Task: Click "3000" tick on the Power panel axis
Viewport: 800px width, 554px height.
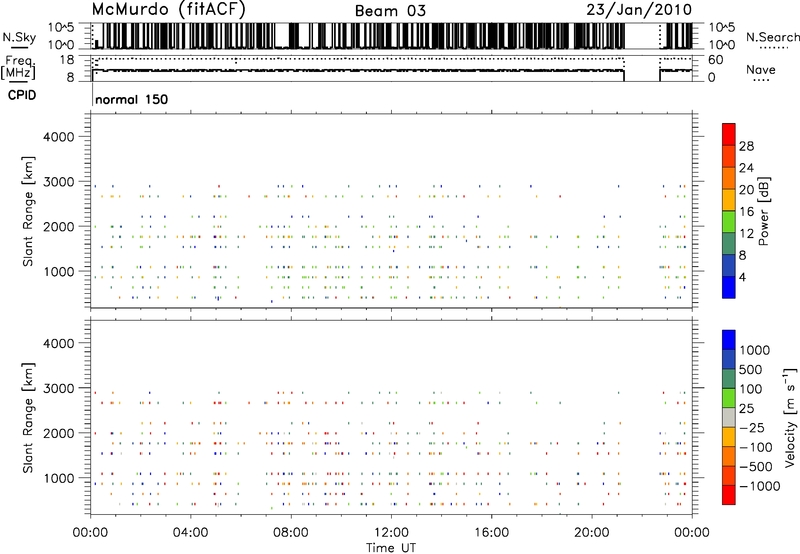Action: (x=59, y=182)
